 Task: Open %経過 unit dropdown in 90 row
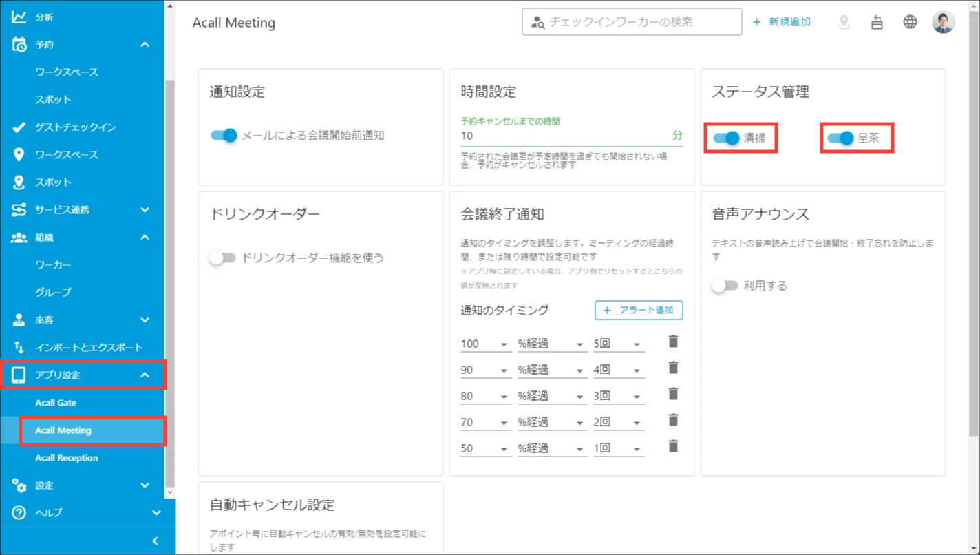point(552,370)
